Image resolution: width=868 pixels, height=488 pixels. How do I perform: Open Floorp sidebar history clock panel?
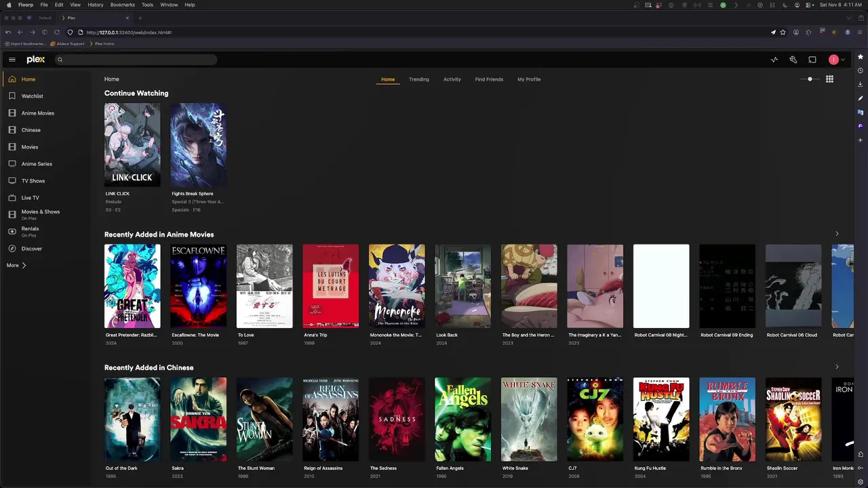click(x=861, y=70)
